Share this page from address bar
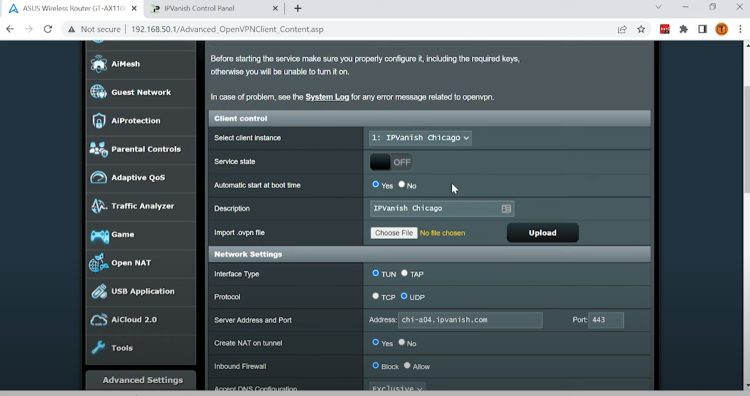The image size is (750, 396). (622, 29)
